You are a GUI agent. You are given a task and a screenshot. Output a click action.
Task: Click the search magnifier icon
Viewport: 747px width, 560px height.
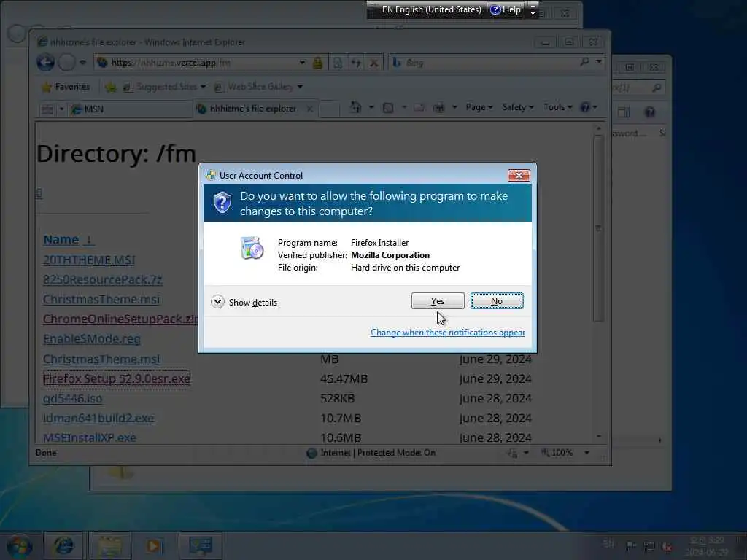click(x=584, y=62)
